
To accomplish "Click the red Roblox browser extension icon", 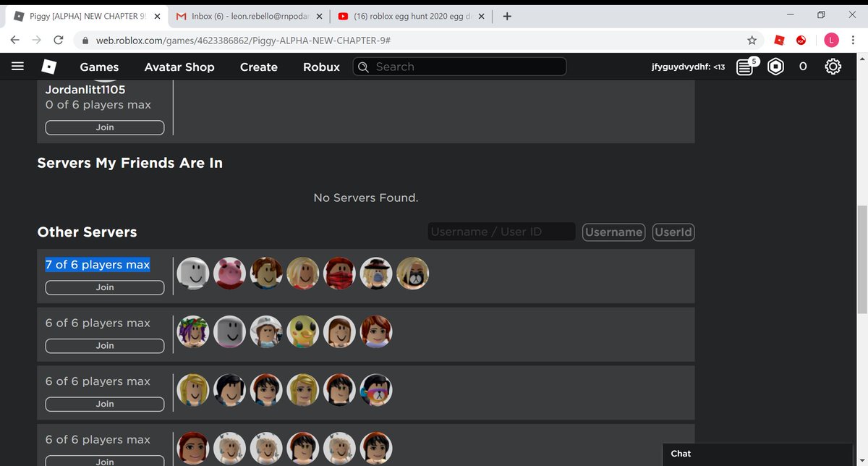I will pos(779,40).
